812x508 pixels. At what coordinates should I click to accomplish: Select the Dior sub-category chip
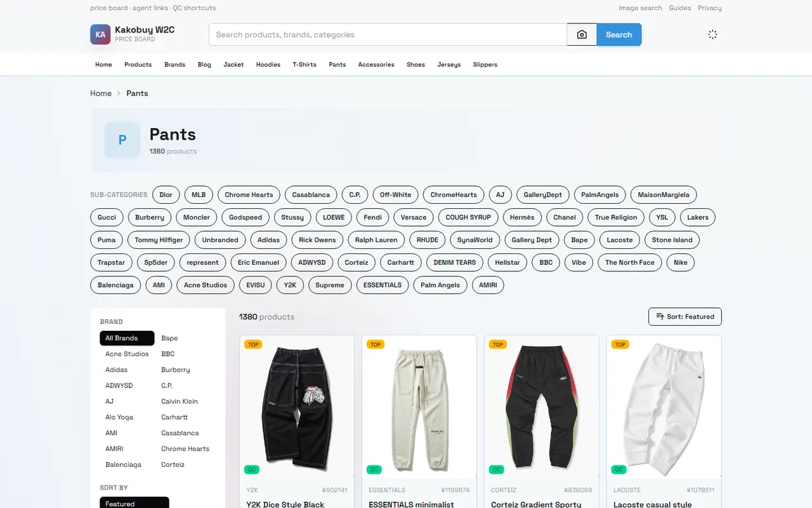[x=166, y=194]
